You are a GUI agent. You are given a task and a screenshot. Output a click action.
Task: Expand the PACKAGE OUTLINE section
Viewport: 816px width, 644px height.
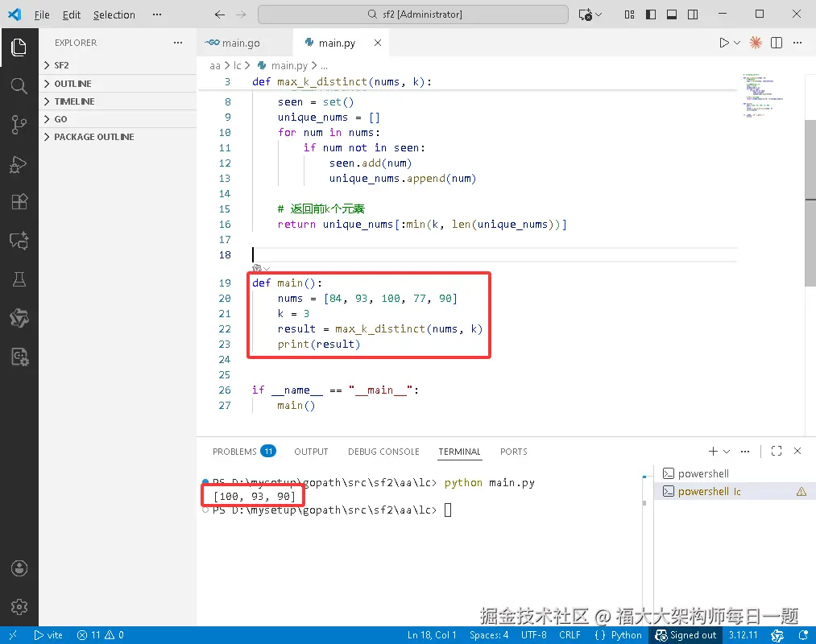118,136
